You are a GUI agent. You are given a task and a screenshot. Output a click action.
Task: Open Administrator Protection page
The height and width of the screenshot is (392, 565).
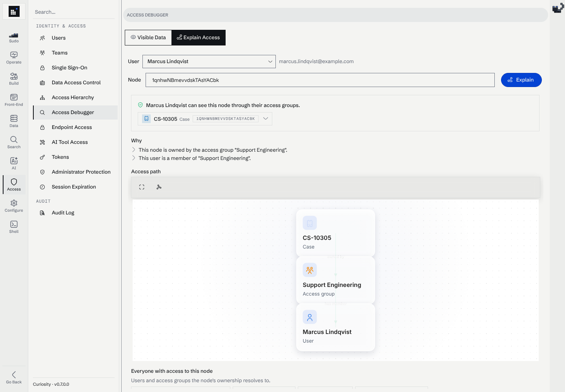tap(75, 172)
